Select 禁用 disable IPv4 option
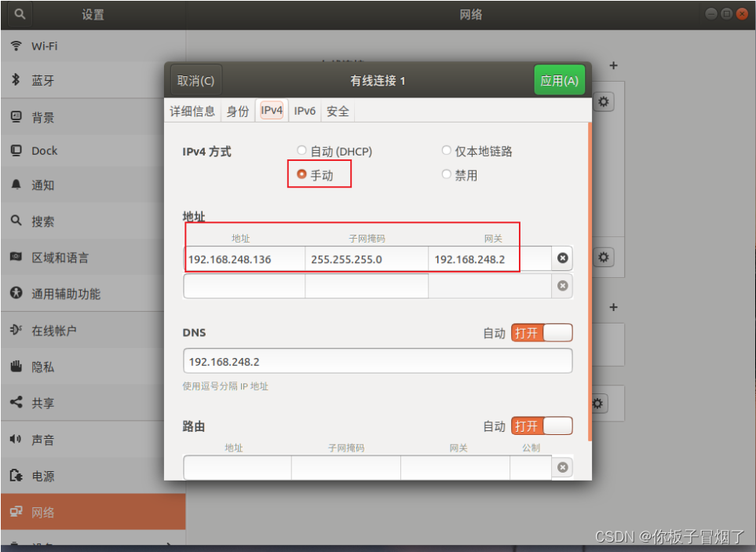Screen dimensions: 756x552 click(x=459, y=175)
